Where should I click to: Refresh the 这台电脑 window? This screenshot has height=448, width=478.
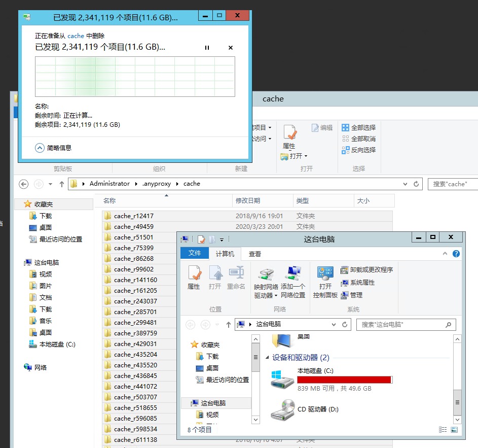point(345,324)
